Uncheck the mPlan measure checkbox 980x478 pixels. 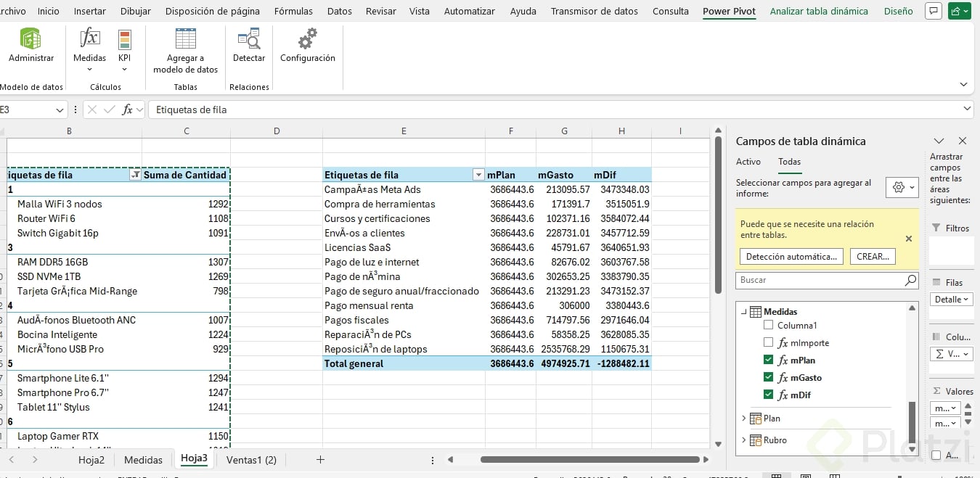[769, 360]
